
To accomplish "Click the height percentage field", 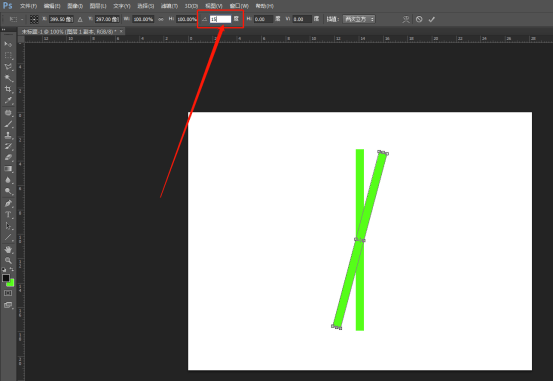I will tap(186, 19).
